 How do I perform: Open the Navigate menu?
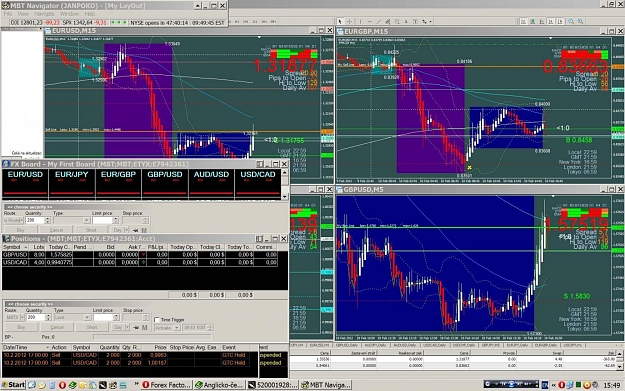44,14
